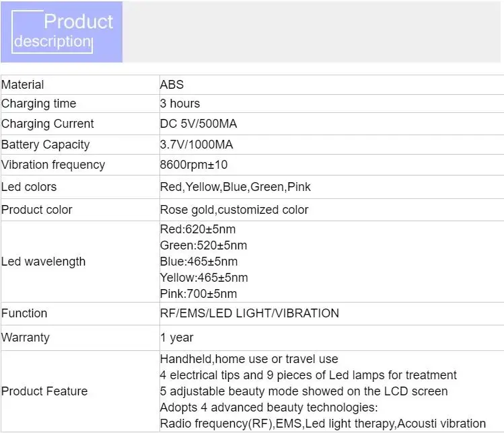Click the Green:520±5nm wavelength line
Screen dimensions: 504x433
pos(203,245)
